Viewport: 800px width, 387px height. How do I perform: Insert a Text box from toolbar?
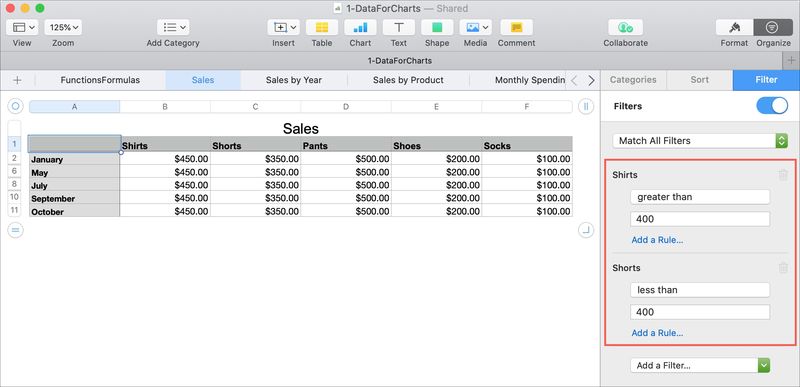[x=398, y=28]
